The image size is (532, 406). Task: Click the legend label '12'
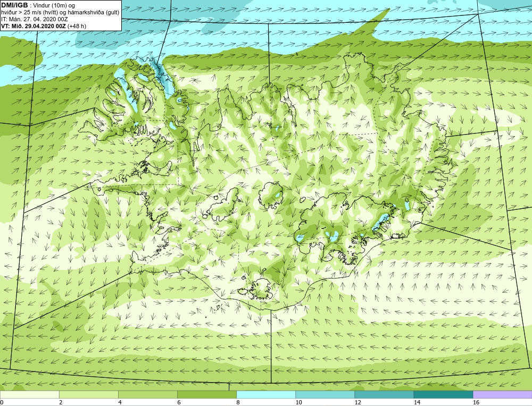(358, 402)
